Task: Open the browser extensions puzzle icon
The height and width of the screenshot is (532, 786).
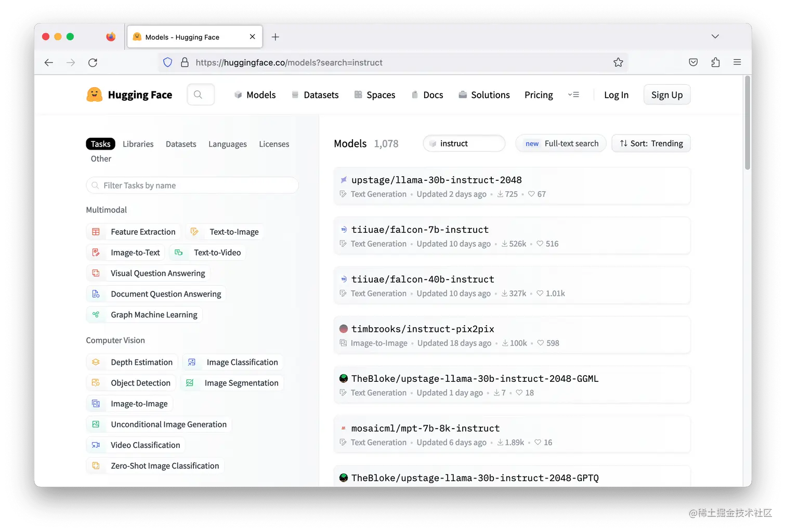Action: [x=715, y=62]
